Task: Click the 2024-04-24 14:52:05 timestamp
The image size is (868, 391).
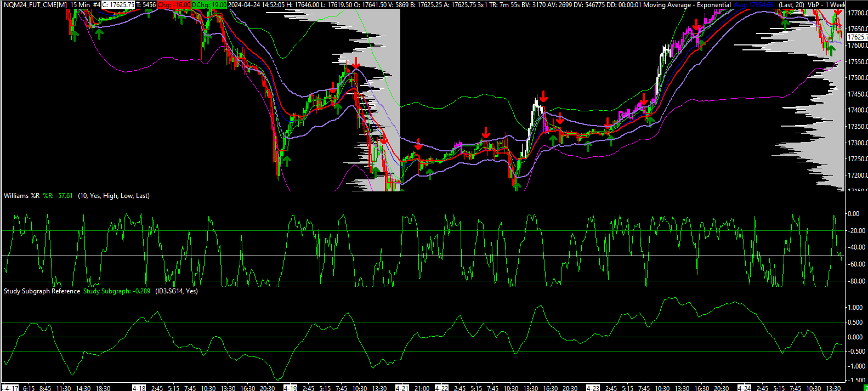Action: tap(256, 4)
